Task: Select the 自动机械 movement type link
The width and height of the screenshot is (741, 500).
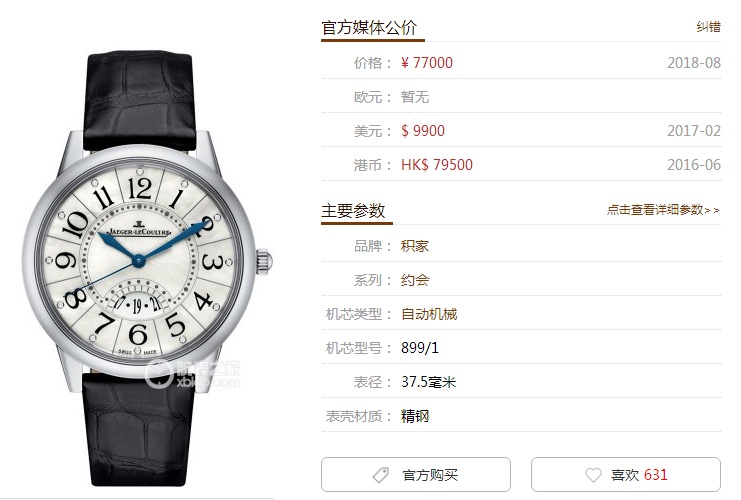Action: point(429,314)
